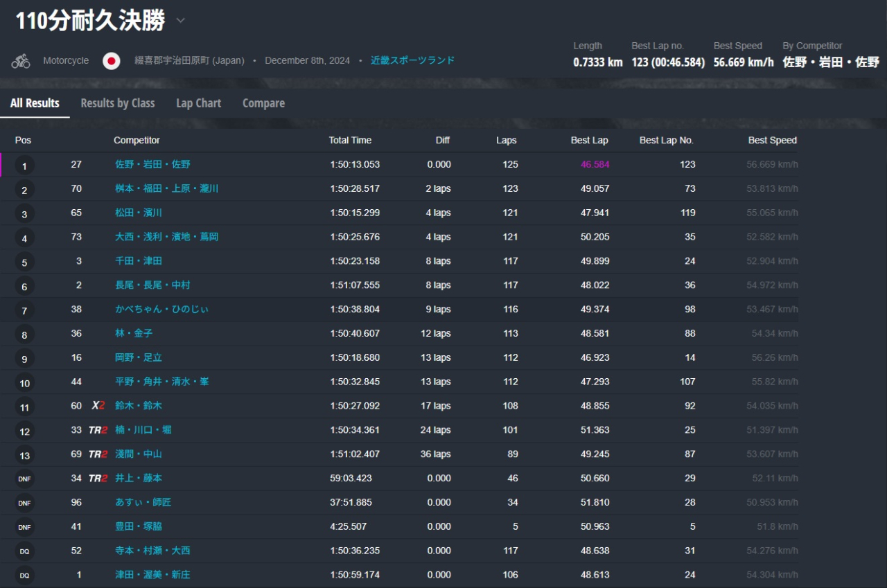Open the Compare tab
887x588 pixels.
pyautogui.click(x=263, y=103)
